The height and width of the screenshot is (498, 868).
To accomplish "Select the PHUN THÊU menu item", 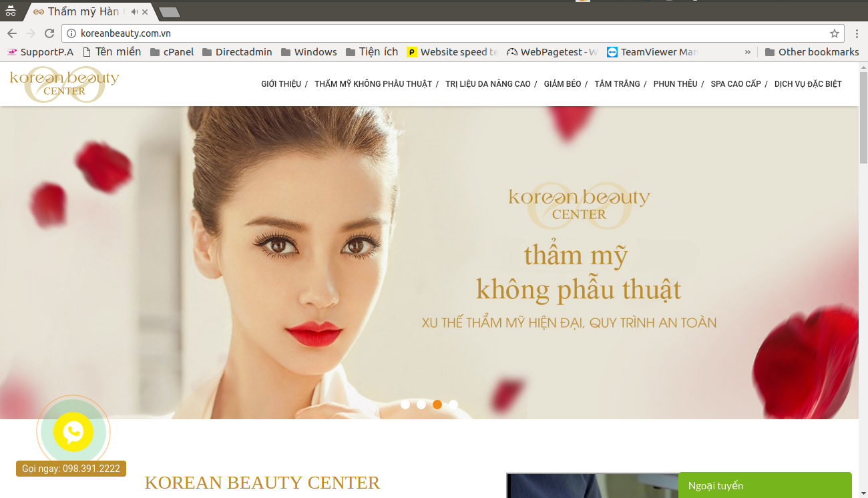I will pyautogui.click(x=675, y=84).
